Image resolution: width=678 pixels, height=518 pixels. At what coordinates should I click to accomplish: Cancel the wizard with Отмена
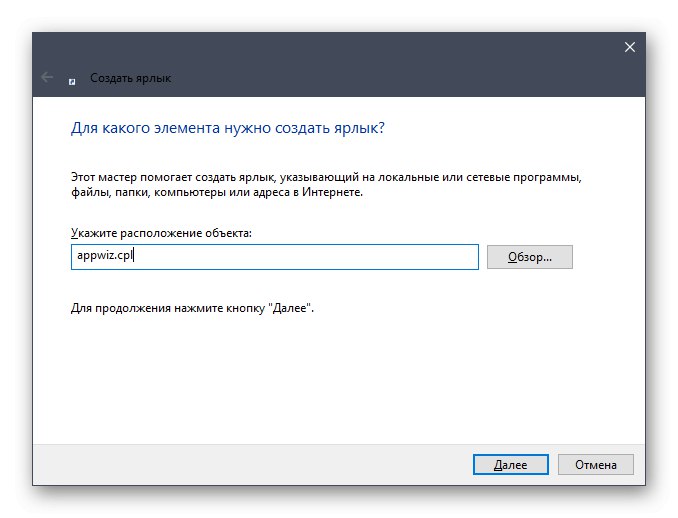tap(595, 464)
